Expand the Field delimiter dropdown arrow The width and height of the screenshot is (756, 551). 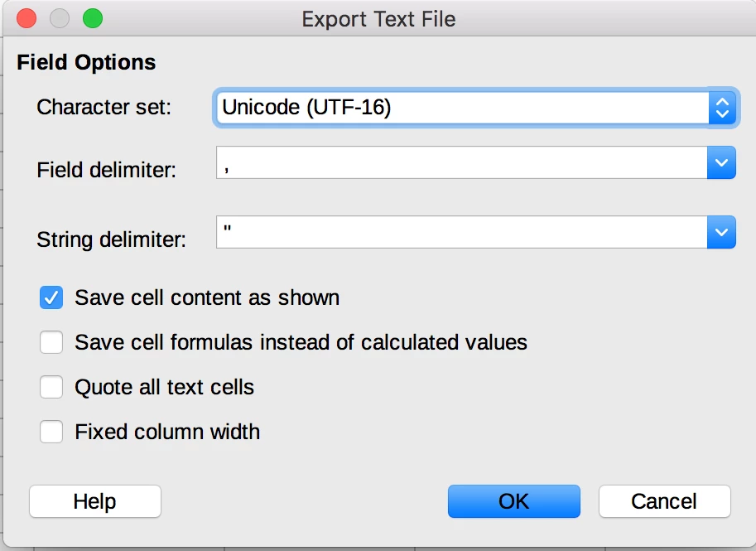coord(722,163)
